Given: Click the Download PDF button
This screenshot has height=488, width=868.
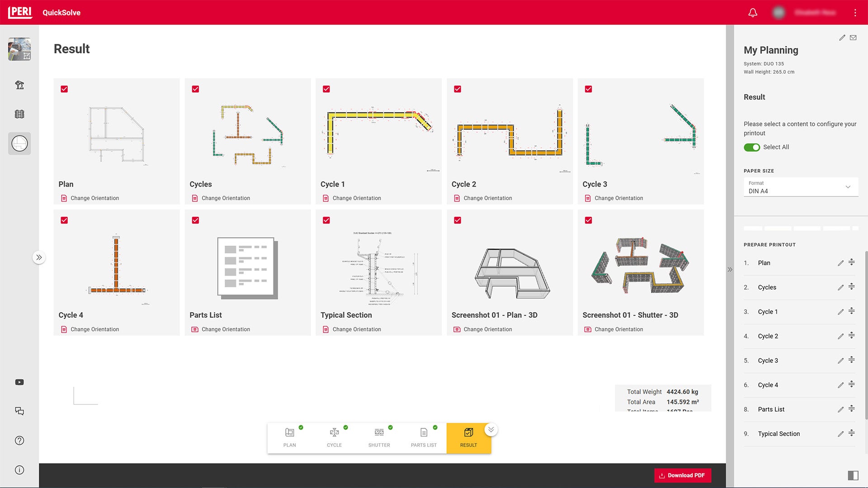Looking at the screenshot, I should [x=682, y=475].
